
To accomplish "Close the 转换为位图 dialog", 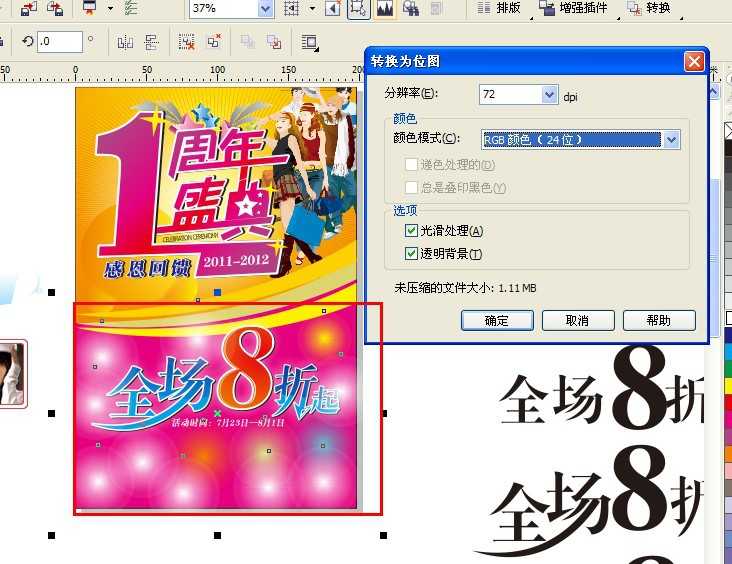I will pos(694,61).
